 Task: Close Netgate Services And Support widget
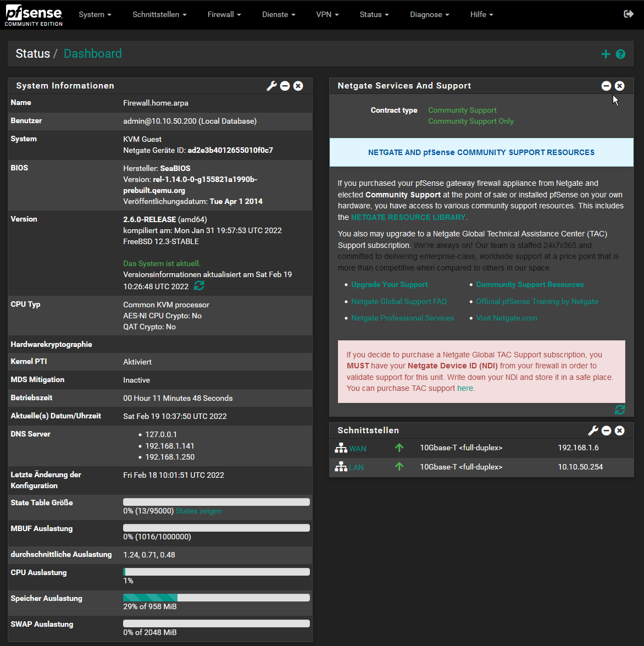tap(619, 86)
